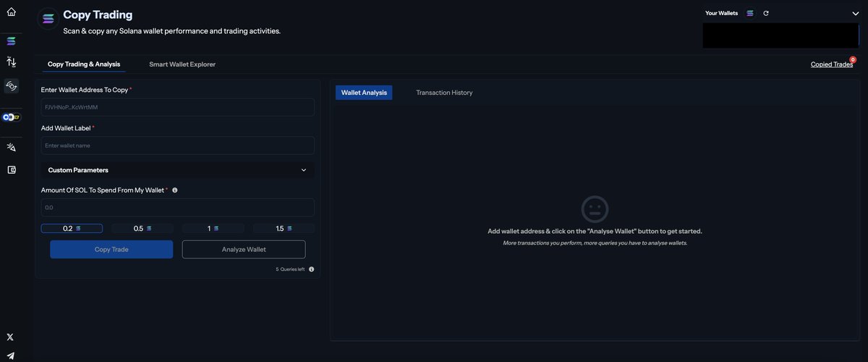Open the X (Twitter) link icon
This screenshot has width=868, height=362.
point(10,337)
